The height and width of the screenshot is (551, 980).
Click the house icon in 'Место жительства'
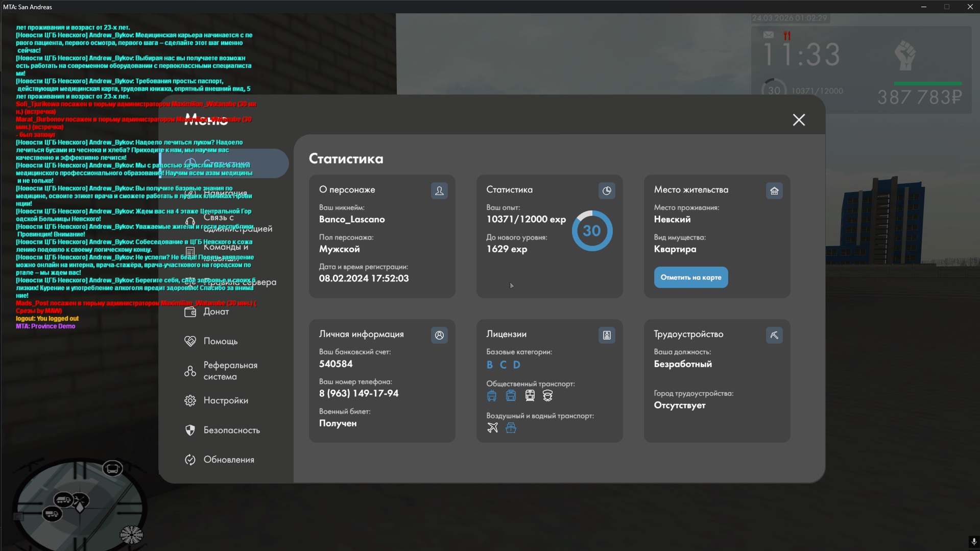[774, 190]
